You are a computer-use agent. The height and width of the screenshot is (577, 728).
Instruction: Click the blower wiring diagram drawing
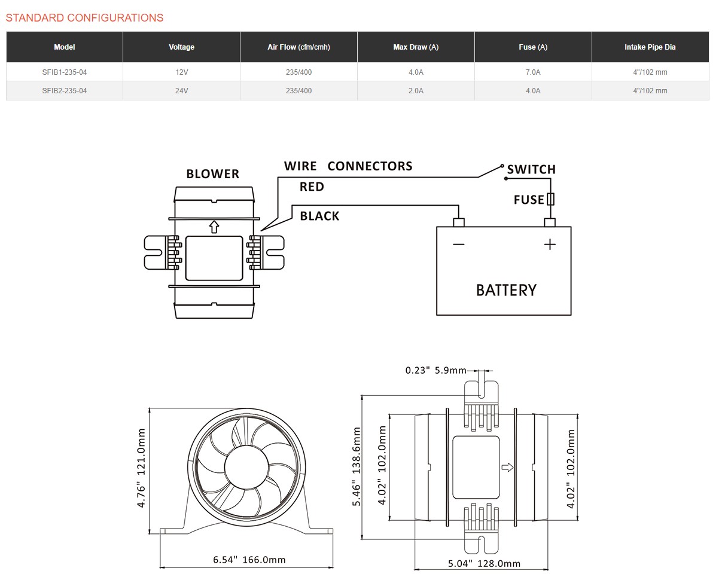(x=214, y=252)
